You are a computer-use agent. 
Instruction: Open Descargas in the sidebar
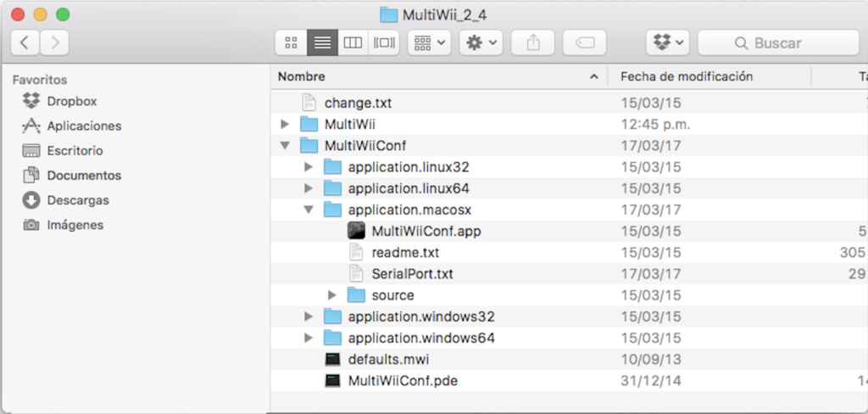[77, 200]
